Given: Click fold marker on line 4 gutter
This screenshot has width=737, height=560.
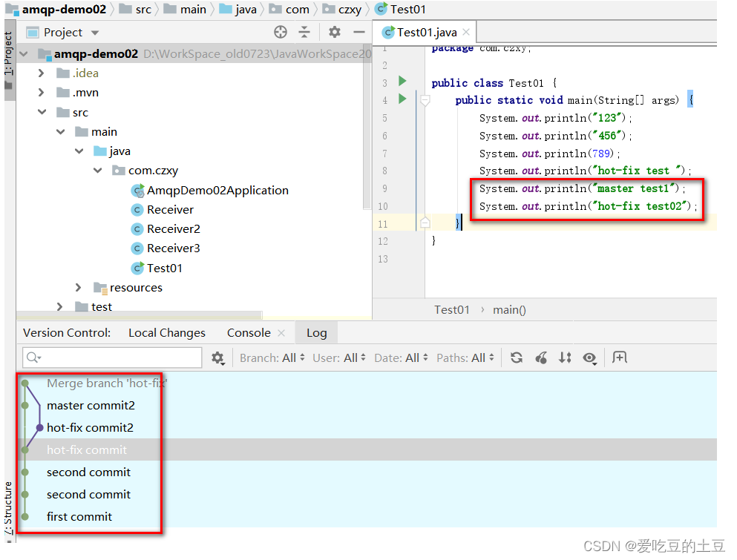Looking at the screenshot, I should coord(425,100).
